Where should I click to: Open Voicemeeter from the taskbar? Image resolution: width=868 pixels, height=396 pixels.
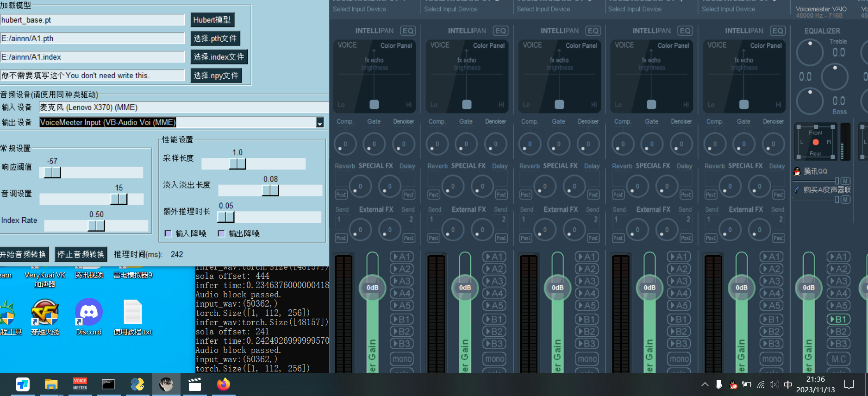pos(80,384)
